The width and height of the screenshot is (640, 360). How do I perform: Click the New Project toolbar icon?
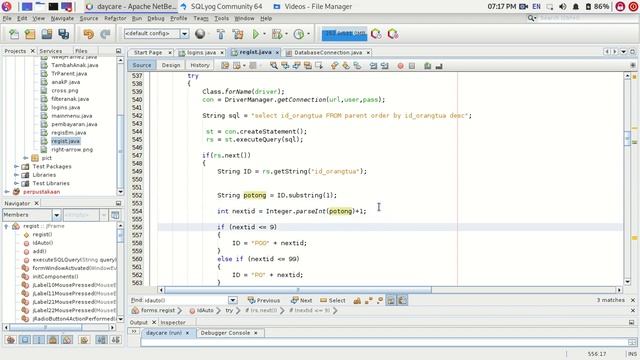click(x=30, y=34)
